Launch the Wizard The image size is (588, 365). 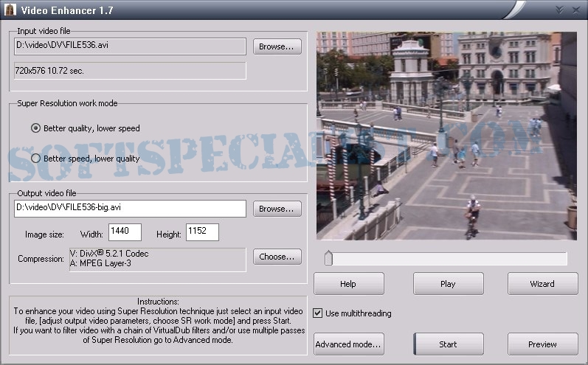pyautogui.click(x=542, y=284)
